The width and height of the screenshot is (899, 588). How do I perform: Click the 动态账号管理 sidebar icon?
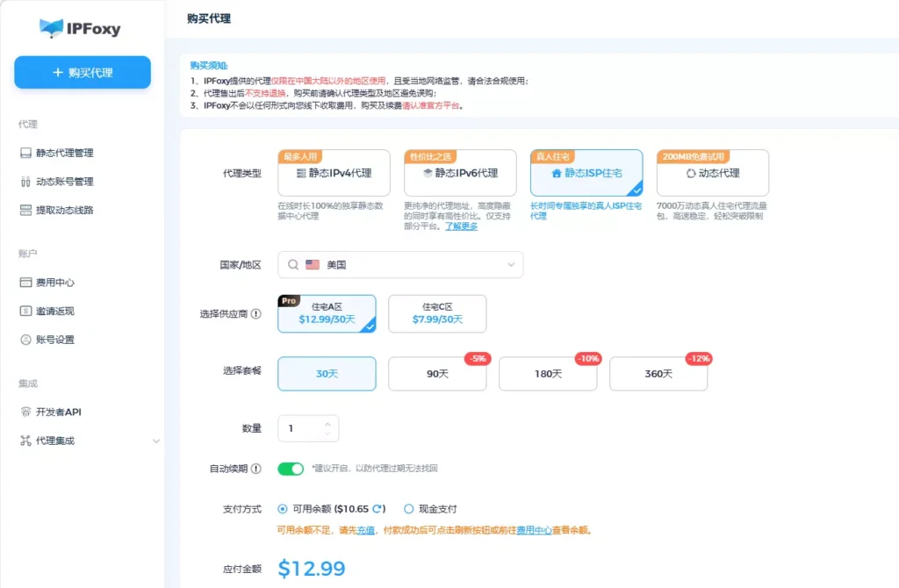[x=25, y=182]
